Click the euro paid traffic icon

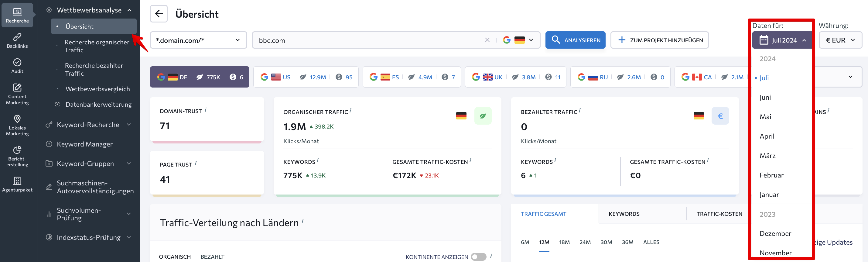(x=720, y=116)
